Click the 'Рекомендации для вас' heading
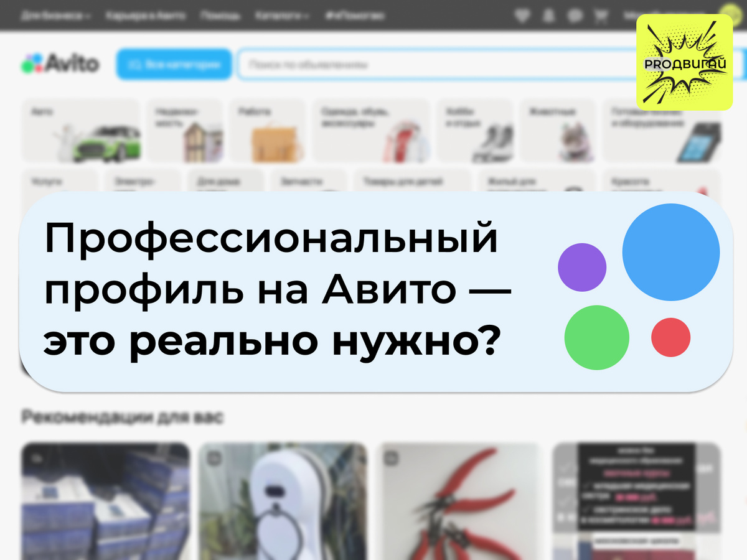Viewport: 747px width, 560px height. coord(122,416)
